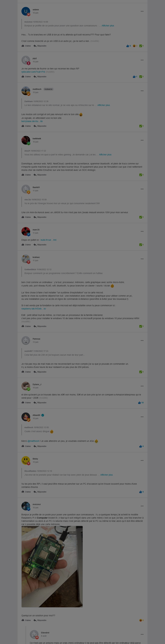Click mattheoh's profile avatar

click(26, 91)
